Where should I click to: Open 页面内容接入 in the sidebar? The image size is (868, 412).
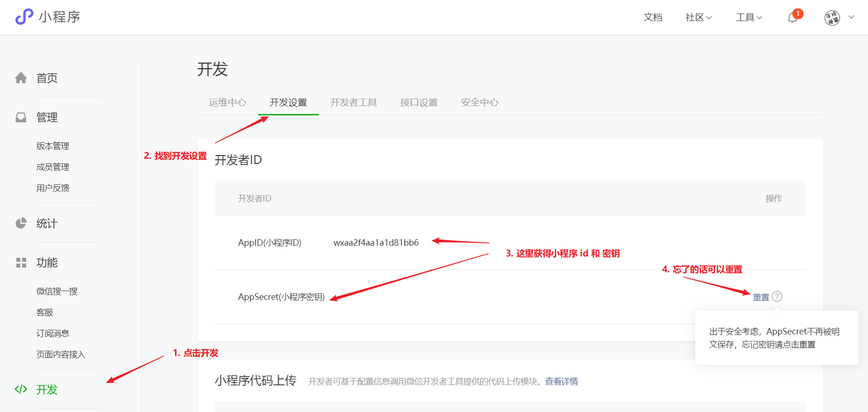(x=61, y=355)
